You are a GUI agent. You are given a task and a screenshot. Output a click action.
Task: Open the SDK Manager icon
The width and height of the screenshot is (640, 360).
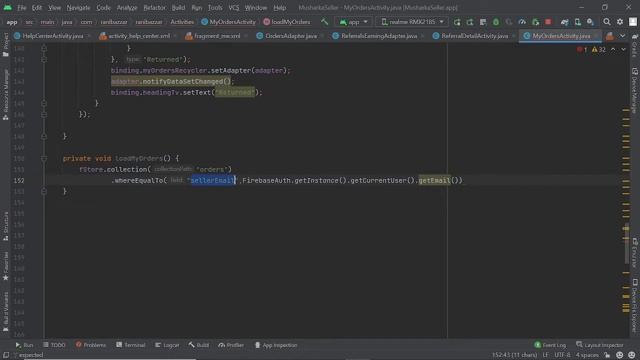coord(591,22)
